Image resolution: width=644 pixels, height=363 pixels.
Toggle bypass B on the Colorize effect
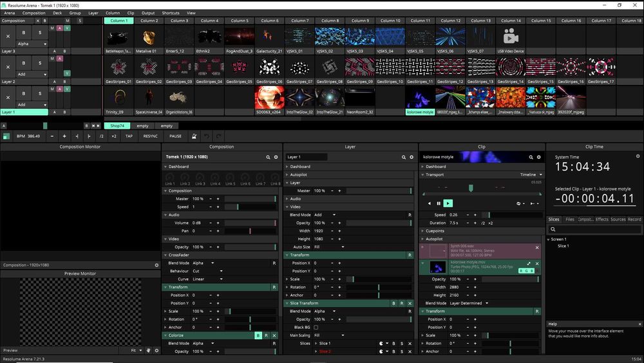pos(258,335)
